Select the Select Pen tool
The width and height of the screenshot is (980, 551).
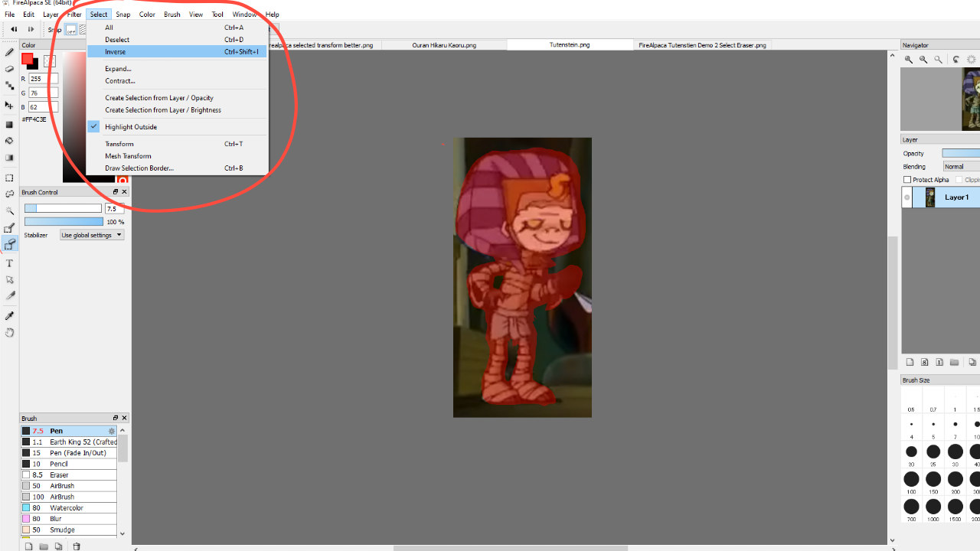coord(9,228)
